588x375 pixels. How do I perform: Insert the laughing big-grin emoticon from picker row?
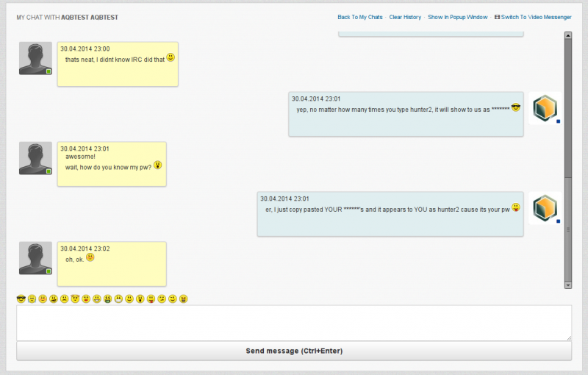[x=97, y=299]
